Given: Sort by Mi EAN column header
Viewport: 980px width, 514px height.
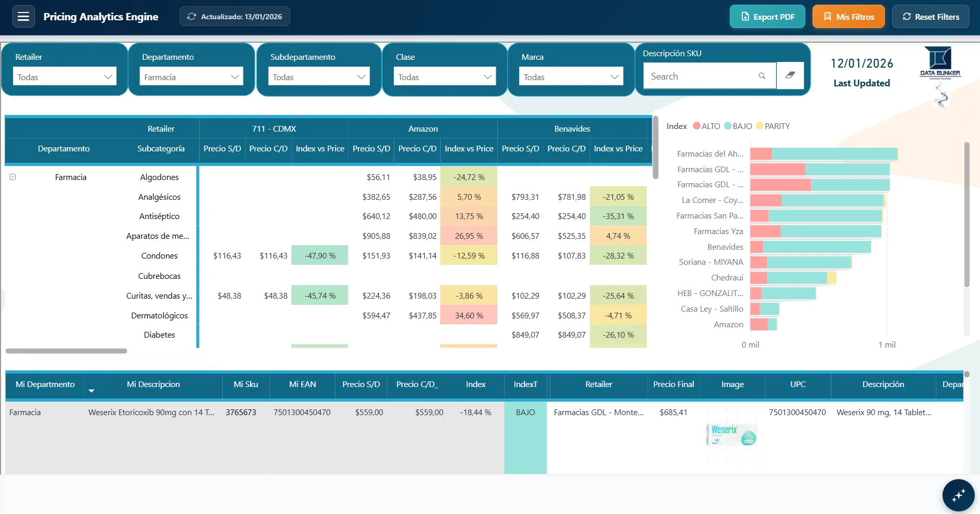Looking at the screenshot, I should click(302, 384).
